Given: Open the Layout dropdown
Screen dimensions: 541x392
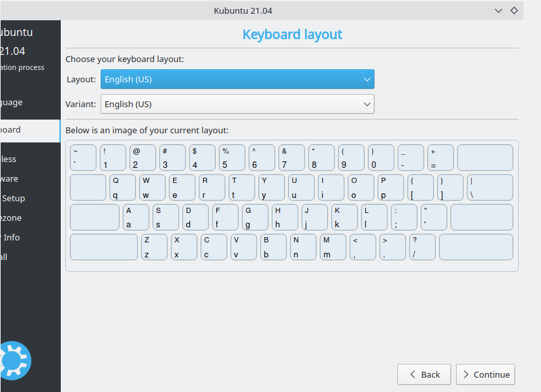Looking at the screenshot, I should click(237, 80).
